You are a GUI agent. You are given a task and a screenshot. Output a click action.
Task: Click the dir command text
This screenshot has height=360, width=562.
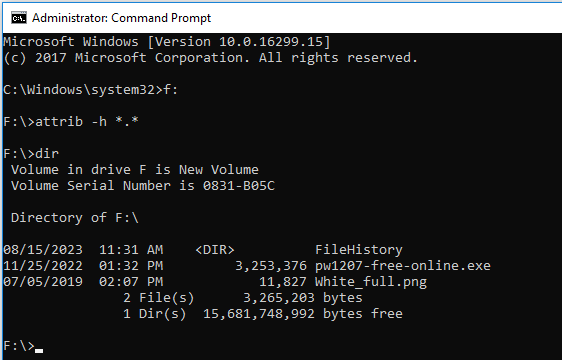pyautogui.click(x=47, y=153)
